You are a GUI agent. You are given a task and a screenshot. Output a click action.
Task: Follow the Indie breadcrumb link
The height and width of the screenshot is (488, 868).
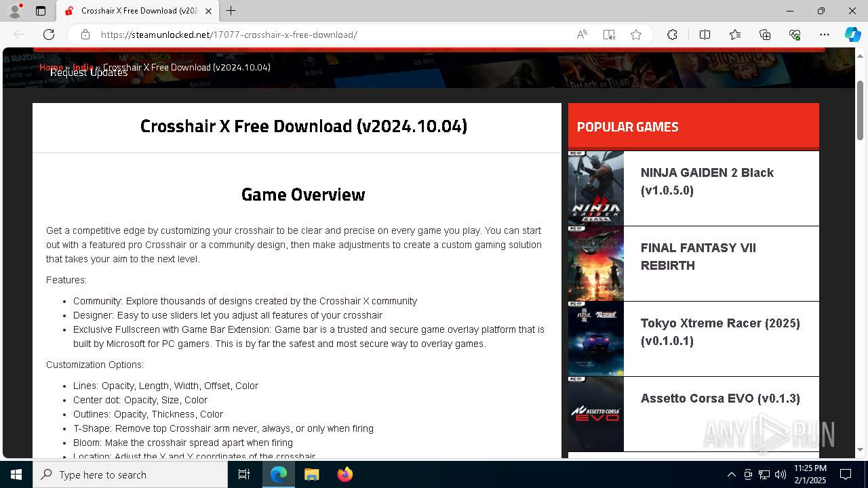point(83,67)
